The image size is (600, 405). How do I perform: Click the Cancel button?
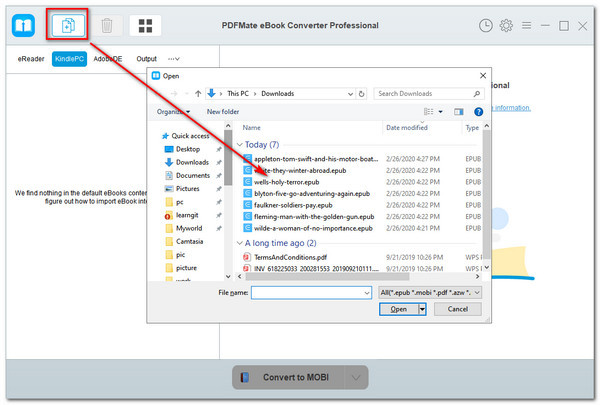click(x=458, y=309)
